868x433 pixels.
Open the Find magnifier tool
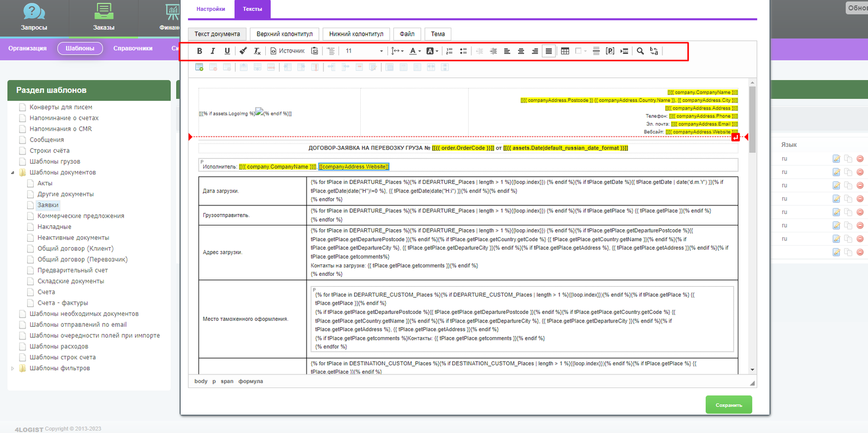coord(640,51)
